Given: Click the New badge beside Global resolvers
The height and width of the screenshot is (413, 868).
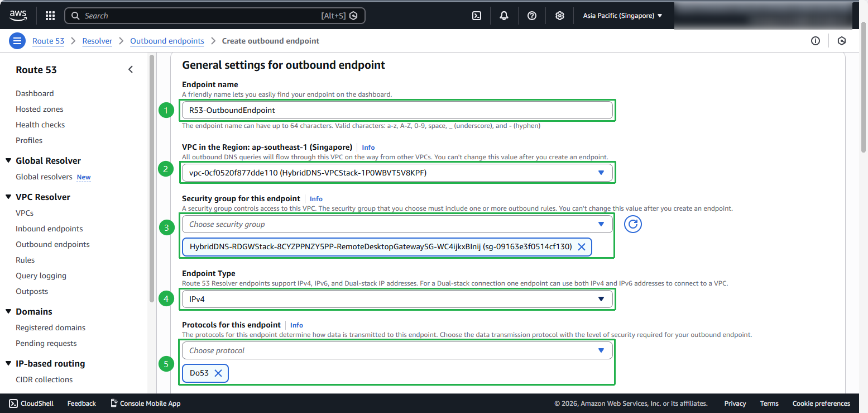Looking at the screenshot, I should pos(84,177).
